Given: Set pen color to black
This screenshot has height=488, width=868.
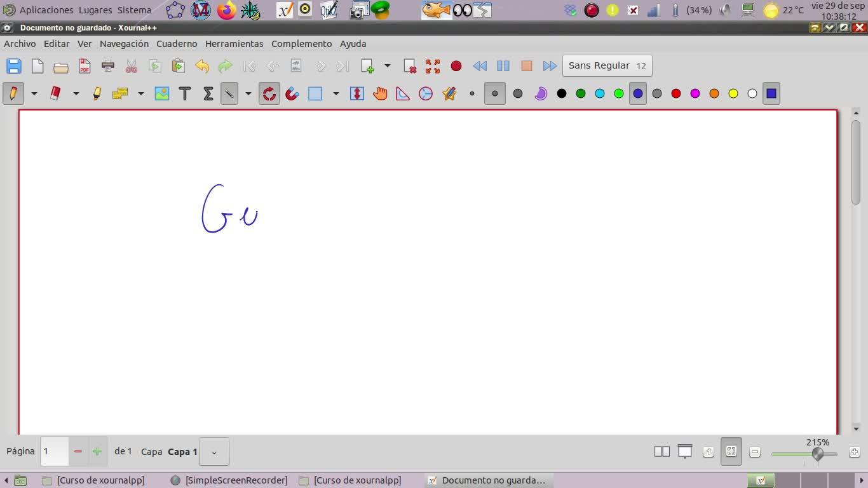Looking at the screenshot, I should (x=562, y=93).
